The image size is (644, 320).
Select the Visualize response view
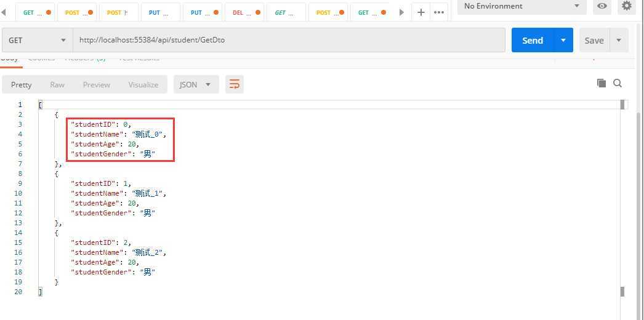(x=143, y=84)
